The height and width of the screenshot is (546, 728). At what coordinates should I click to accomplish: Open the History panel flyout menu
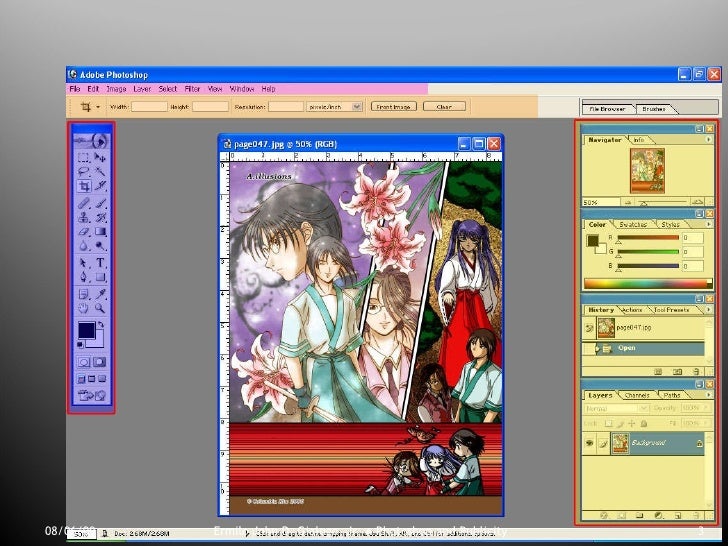coord(708,309)
